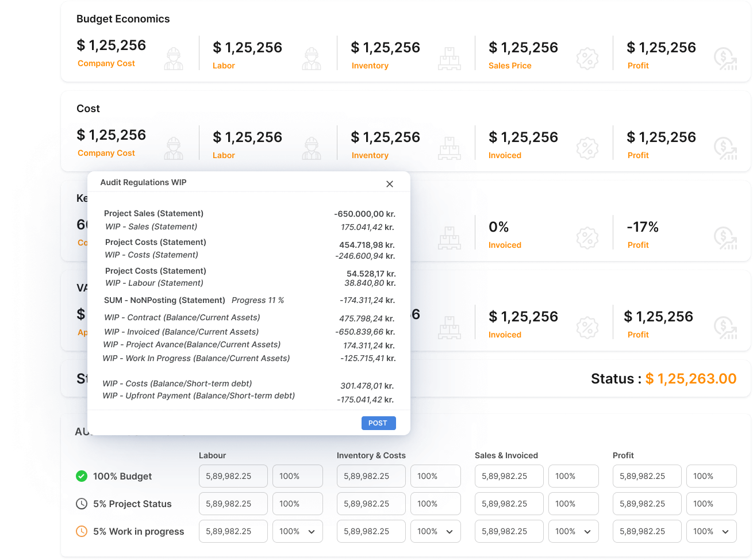Click the Inventory boxes icon in Budget Economics
This screenshot has width=753, height=560.
(x=449, y=59)
